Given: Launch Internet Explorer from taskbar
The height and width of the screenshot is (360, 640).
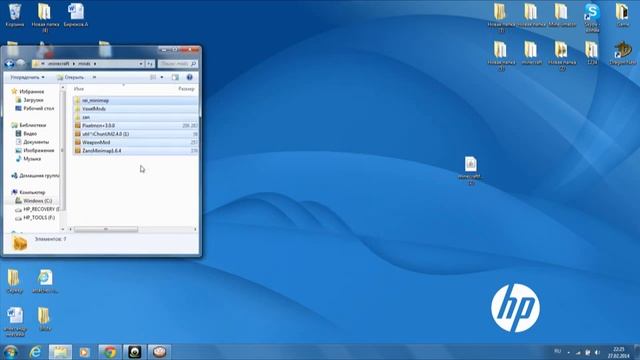Looking at the screenshot, I should (36, 352).
